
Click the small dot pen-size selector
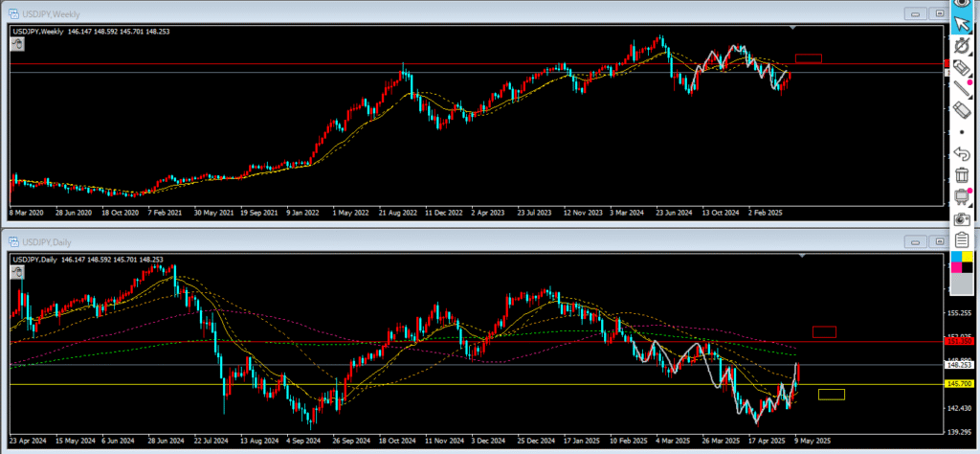[x=964, y=131]
